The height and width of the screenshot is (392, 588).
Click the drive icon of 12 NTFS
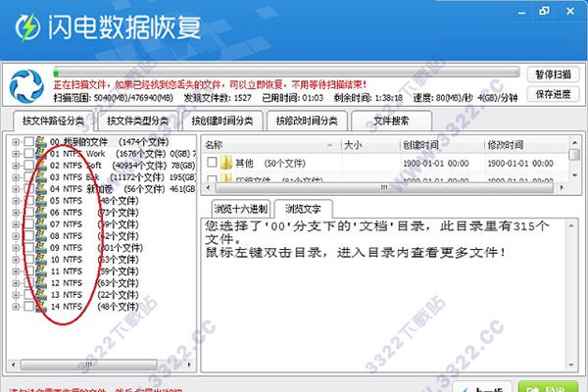pyautogui.click(x=41, y=283)
